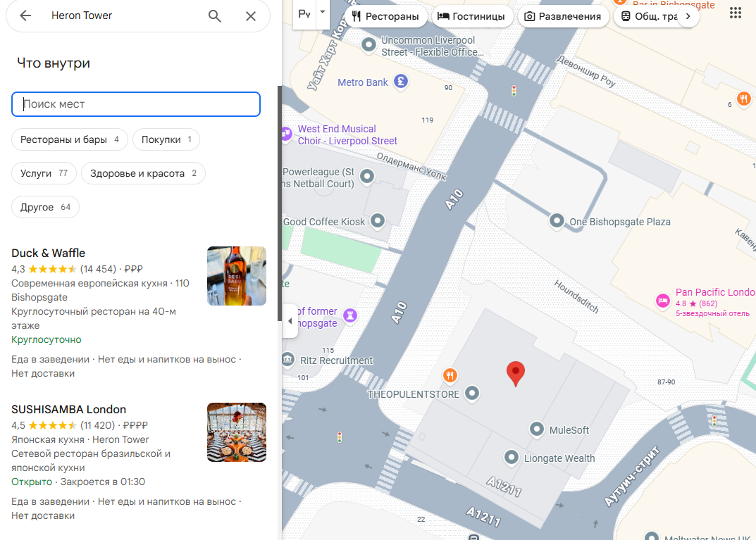Open the Duck & Waffle listing

(x=48, y=253)
